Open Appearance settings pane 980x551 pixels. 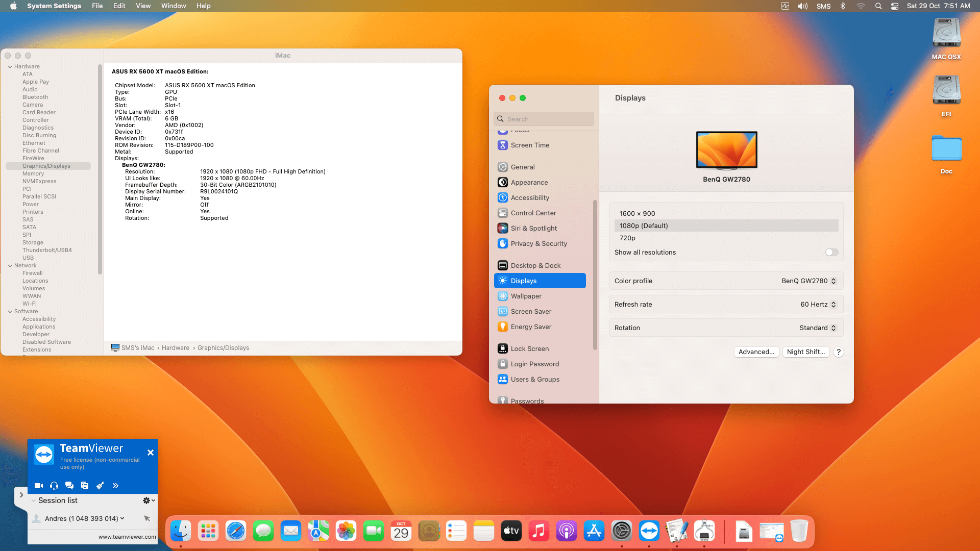[x=540, y=183]
